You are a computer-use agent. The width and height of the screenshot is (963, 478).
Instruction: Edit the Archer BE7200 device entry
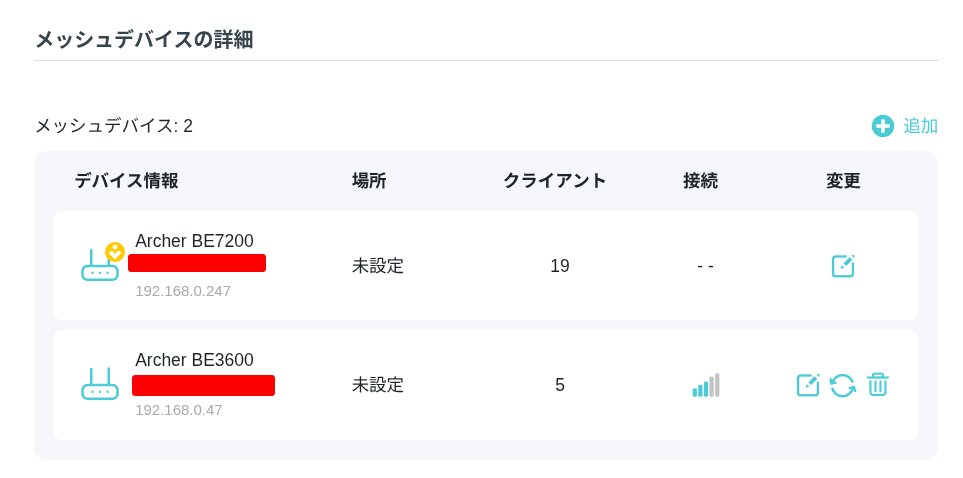click(843, 266)
